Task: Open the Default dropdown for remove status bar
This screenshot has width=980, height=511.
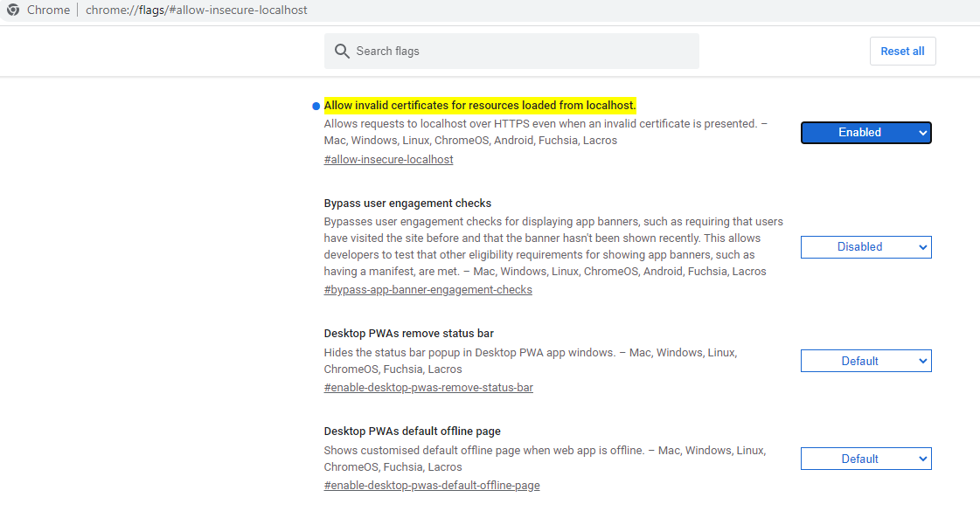Action: (x=865, y=361)
